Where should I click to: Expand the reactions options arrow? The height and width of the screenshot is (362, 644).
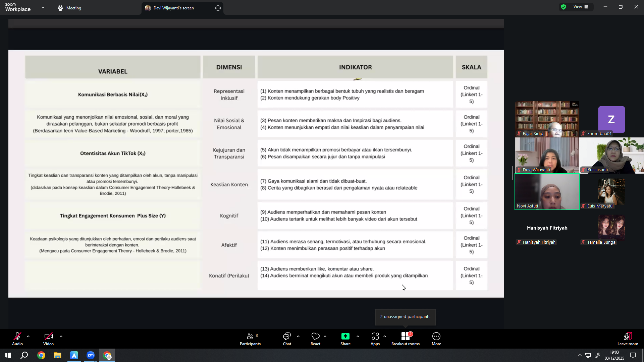coord(325,336)
